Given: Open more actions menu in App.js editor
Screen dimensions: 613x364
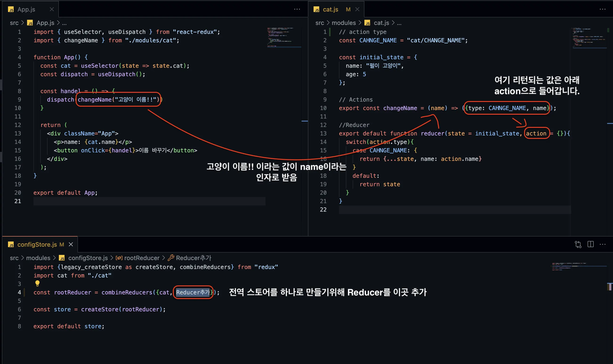Looking at the screenshot, I should click(x=297, y=9).
